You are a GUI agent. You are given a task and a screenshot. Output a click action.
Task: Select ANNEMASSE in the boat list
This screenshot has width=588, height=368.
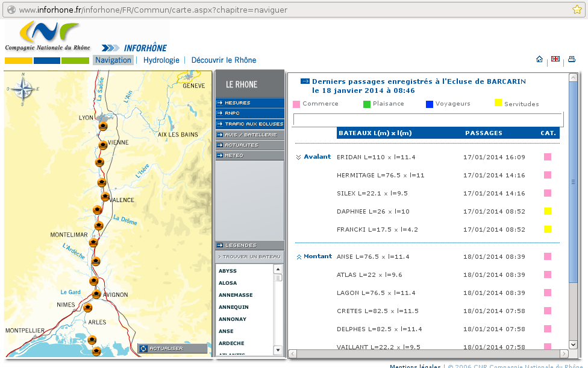pos(236,295)
